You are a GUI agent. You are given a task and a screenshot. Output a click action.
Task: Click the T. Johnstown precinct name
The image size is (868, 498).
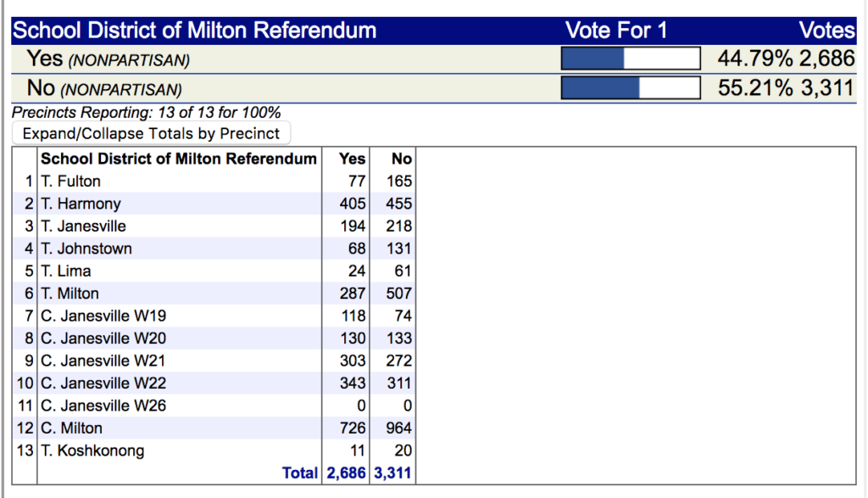tap(86, 249)
